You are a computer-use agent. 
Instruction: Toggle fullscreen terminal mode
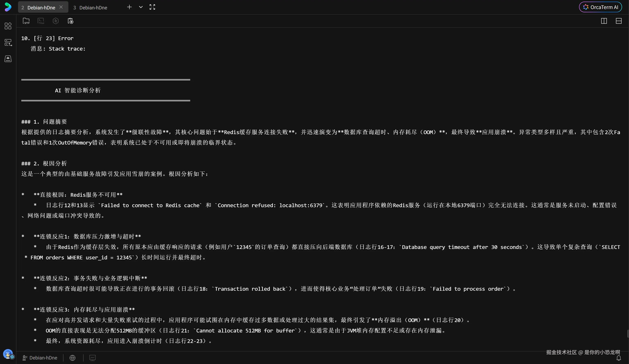pyautogui.click(x=152, y=7)
